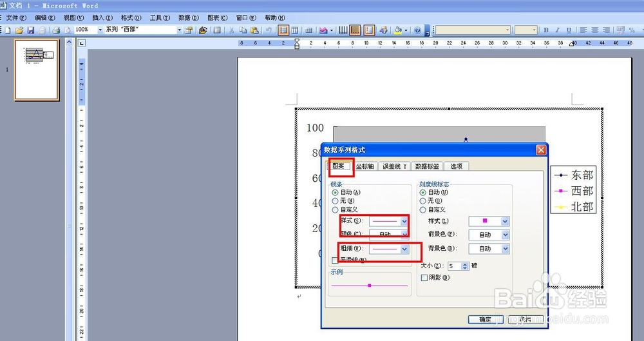Click the Percent Style toolbar icon
This screenshot has height=341, width=644.
pos(632,30)
